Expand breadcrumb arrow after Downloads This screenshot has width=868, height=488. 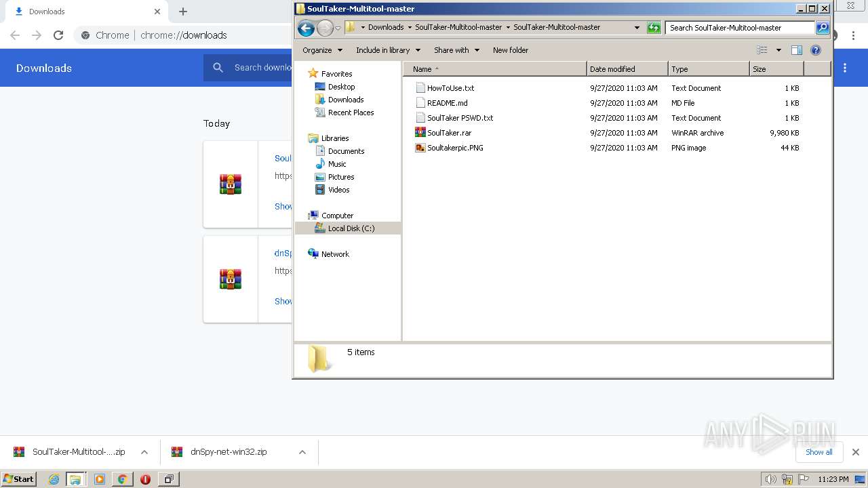pyautogui.click(x=410, y=28)
